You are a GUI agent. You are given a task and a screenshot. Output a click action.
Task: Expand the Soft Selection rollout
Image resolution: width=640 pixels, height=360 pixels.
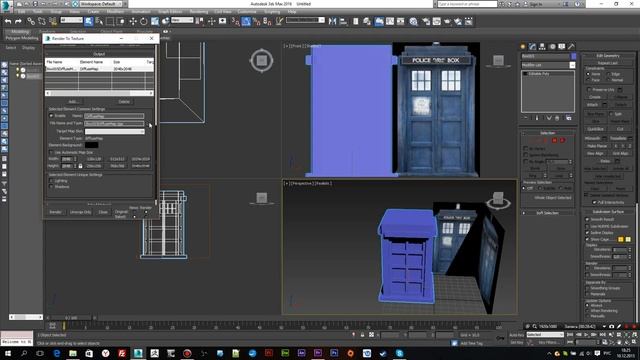point(547,213)
